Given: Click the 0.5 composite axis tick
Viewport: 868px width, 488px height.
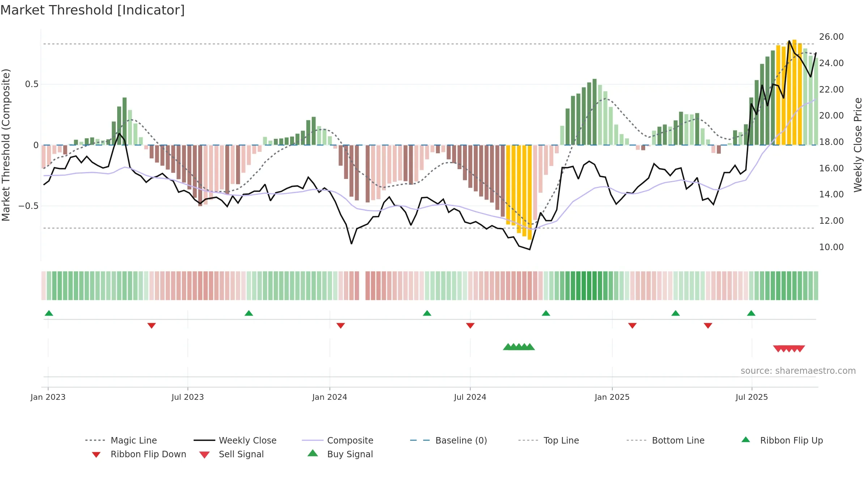Looking at the screenshot, I should click(32, 84).
